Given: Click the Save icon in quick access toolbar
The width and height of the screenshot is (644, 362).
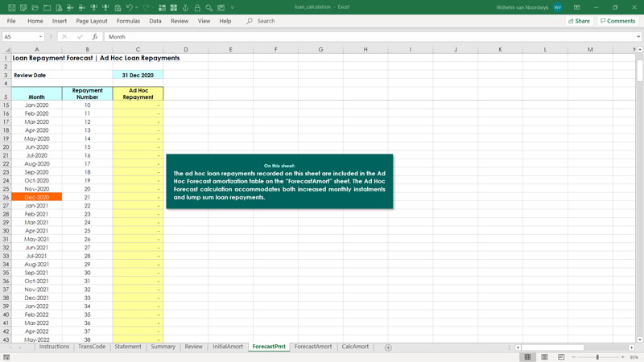Looking at the screenshot, I should tap(11, 7).
